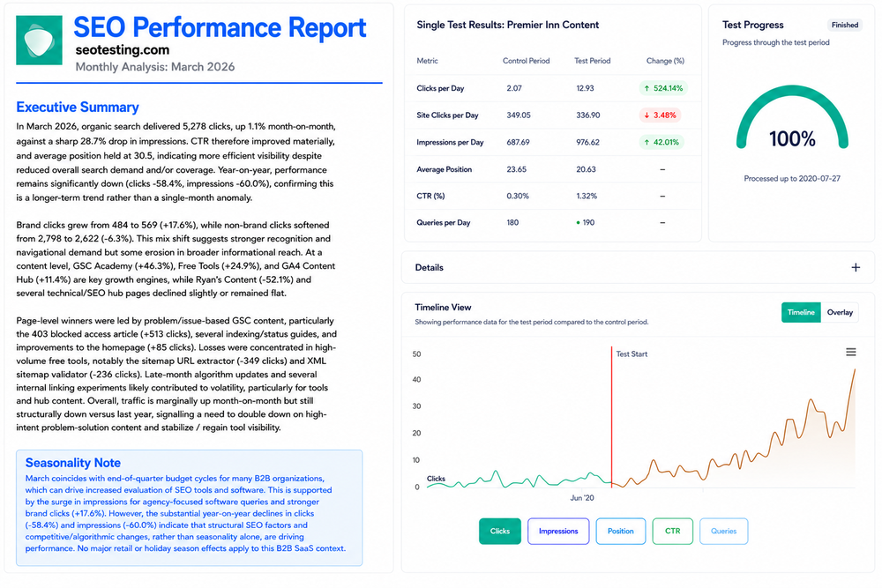Viewport: 882px width, 588px height.
Task: Click the SEO Performance Report title
Action: 220,27
